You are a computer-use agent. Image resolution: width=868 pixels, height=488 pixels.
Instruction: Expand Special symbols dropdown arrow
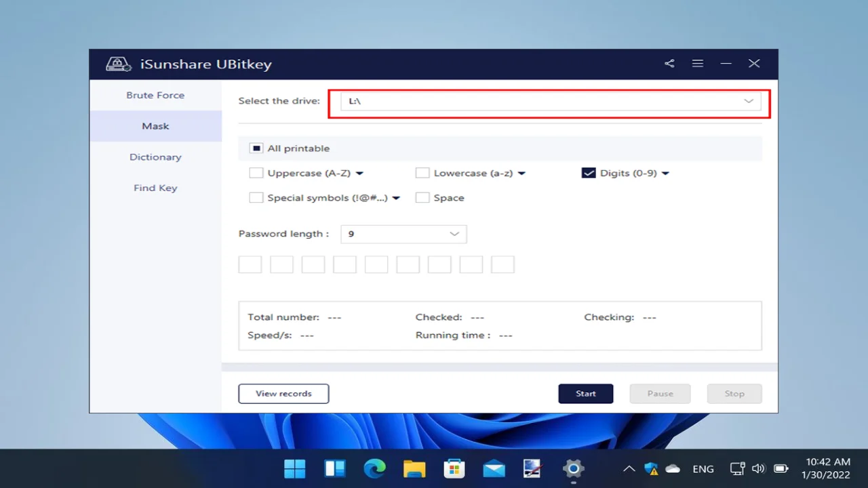pyautogui.click(x=396, y=199)
